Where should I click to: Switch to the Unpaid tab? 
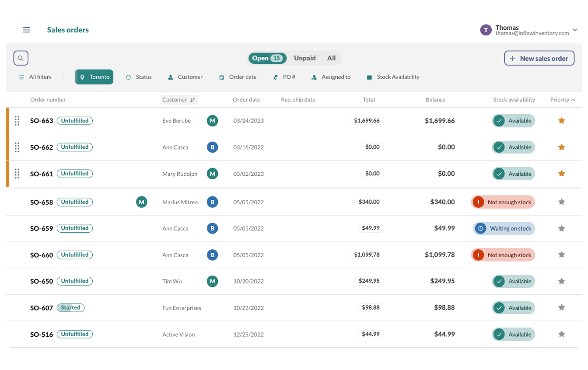click(304, 58)
